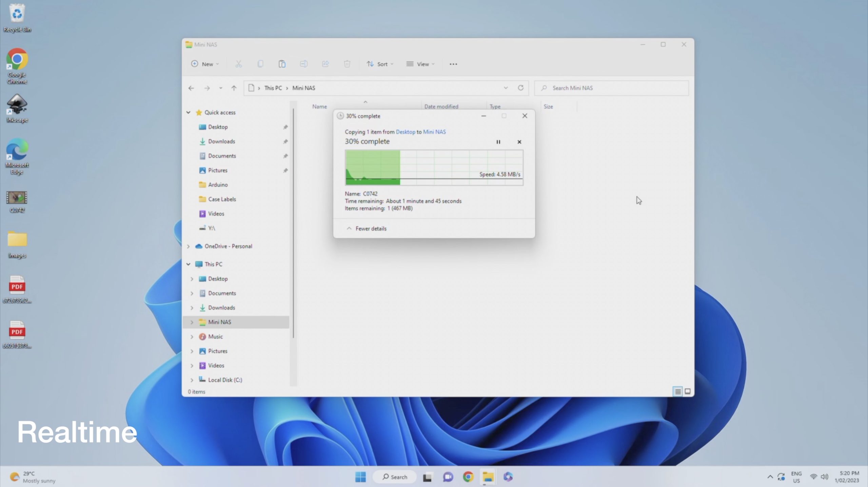868x487 pixels.
Task: Collapse the Quick access section
Action: tap(189, 112)
